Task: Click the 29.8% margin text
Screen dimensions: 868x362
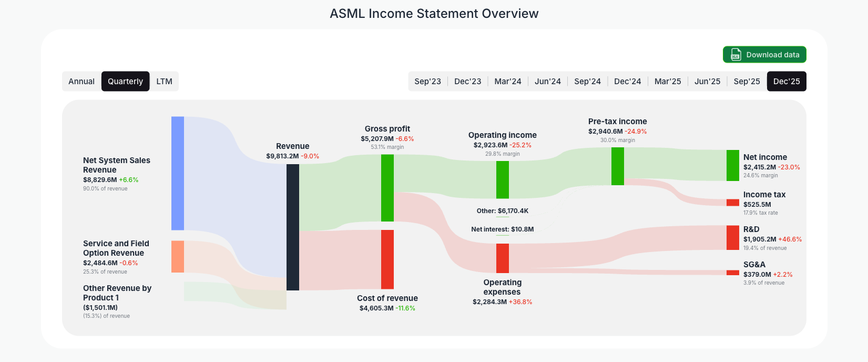Action: 503,154
